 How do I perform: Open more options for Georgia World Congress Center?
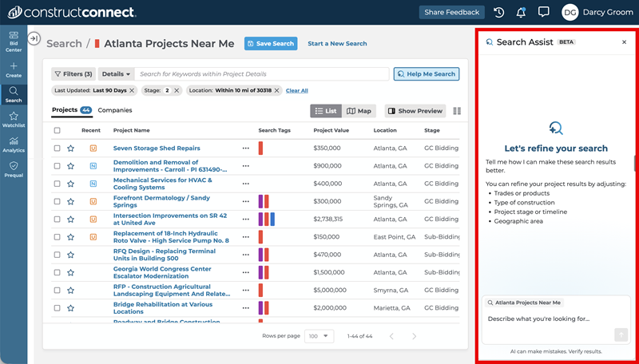(x=246, y=272)
